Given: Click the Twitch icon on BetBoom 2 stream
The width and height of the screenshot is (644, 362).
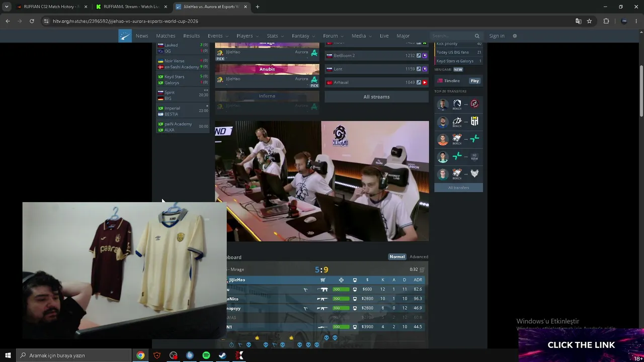Looking at the screenshot, I should 425,55.
